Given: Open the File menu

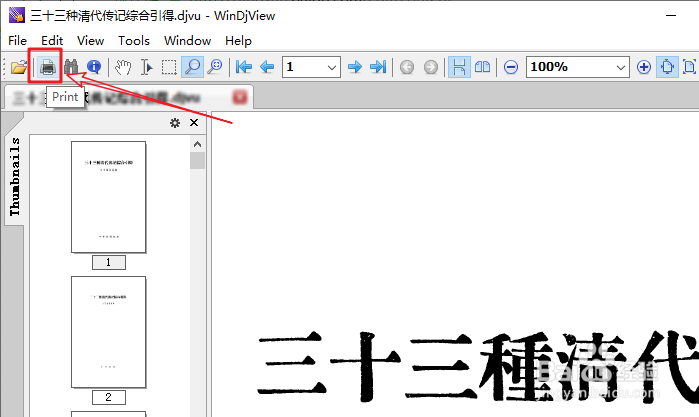Looking at the screenshot, I should (17, 41).
